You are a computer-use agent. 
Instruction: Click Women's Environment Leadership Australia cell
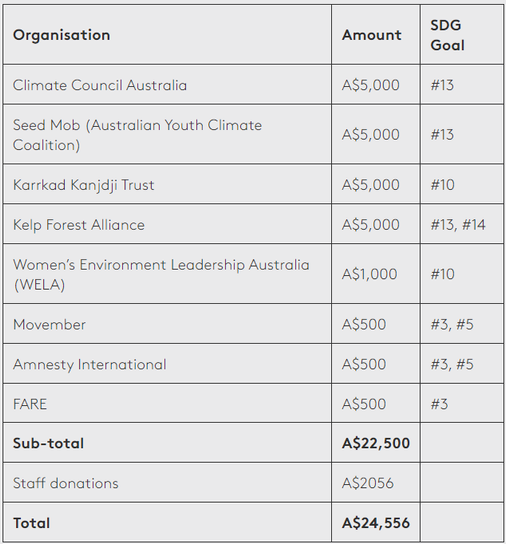(x=167, y=274)
